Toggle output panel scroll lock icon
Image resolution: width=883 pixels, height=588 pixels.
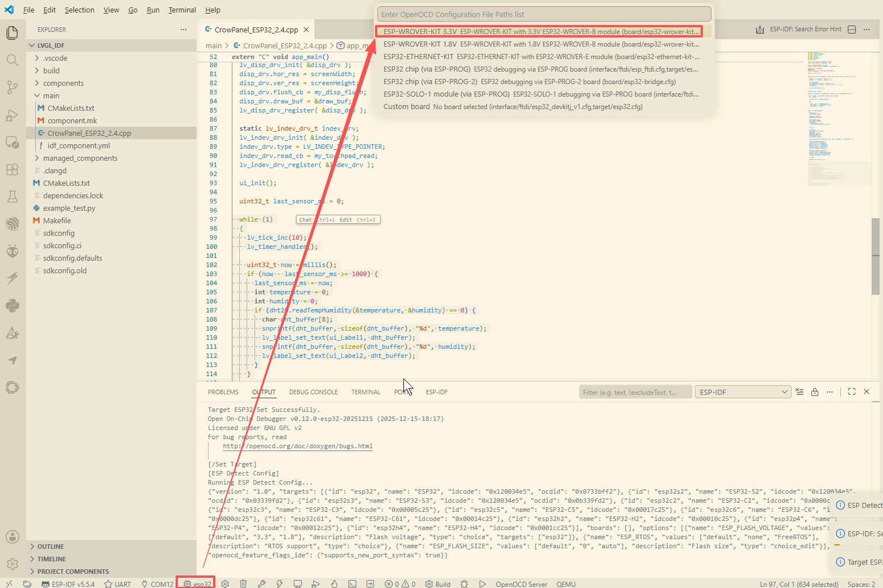click(x=815, y=392)
